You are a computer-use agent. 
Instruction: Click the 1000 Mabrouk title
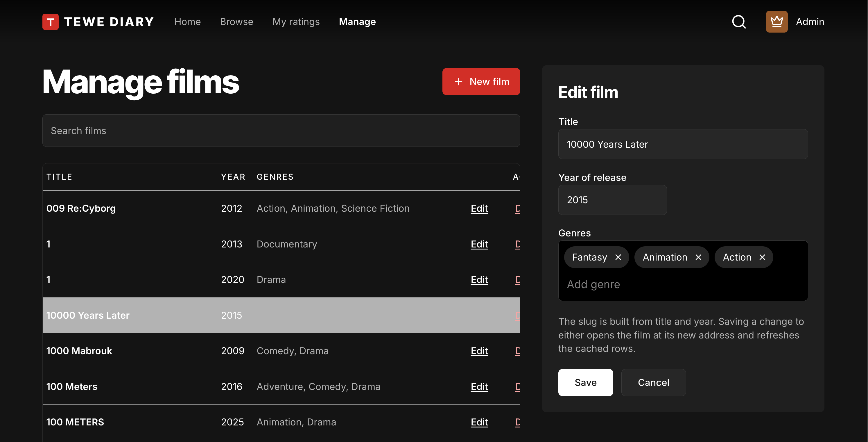coord(79,351)
